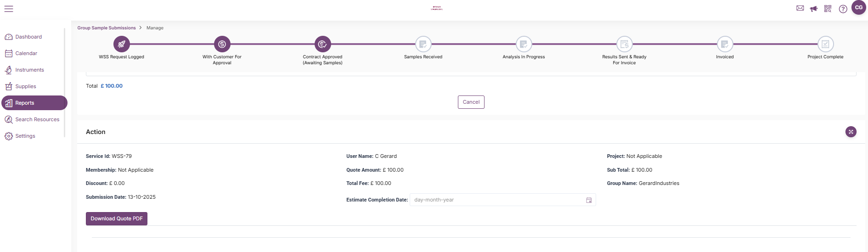The image size is (868, 252).
Task: Open calendar picker for Estimate Completion Date
Action: 589,200
